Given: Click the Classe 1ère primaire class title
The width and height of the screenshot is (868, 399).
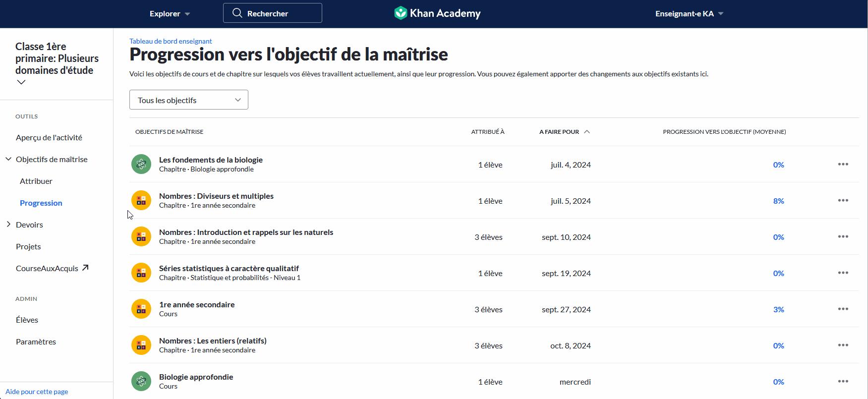Looking at the screenshot, I should [x=57, y=58].
